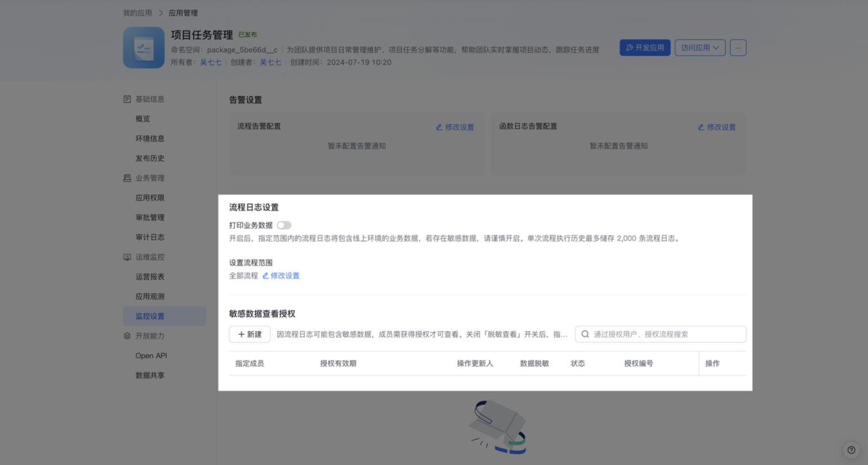
Task: Click the 授权有效期 column header
Action: (x=338, y=363)
